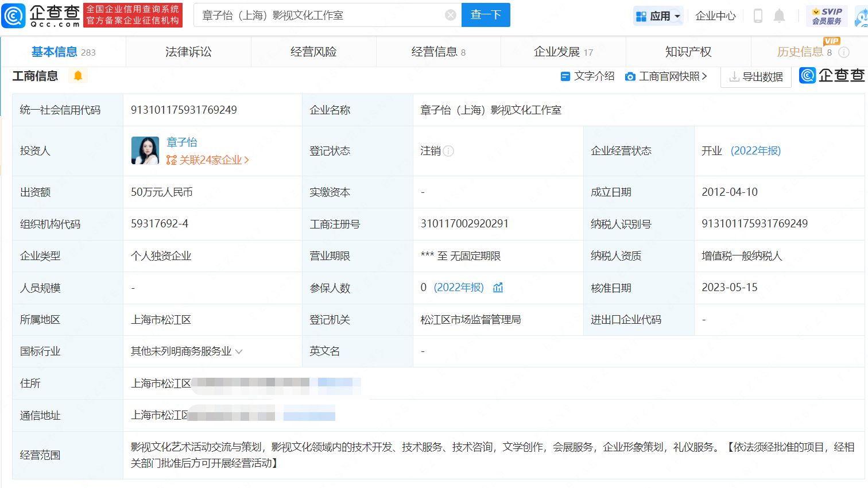This screenshot has height=488, width=868.
Task: Switch to the 法律诉讼 tab
Action: (x=188, y=52)
